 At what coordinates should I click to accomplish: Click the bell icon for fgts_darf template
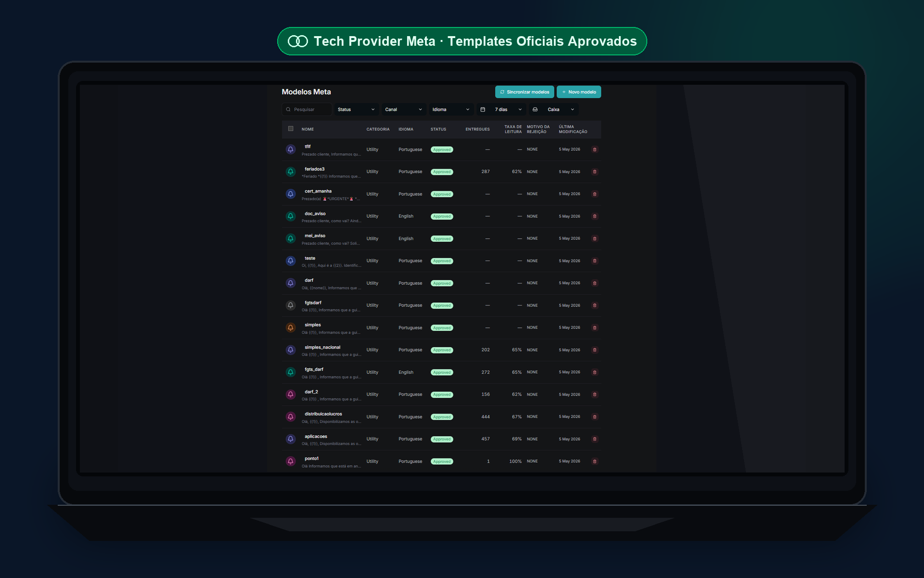click(291, 372)
